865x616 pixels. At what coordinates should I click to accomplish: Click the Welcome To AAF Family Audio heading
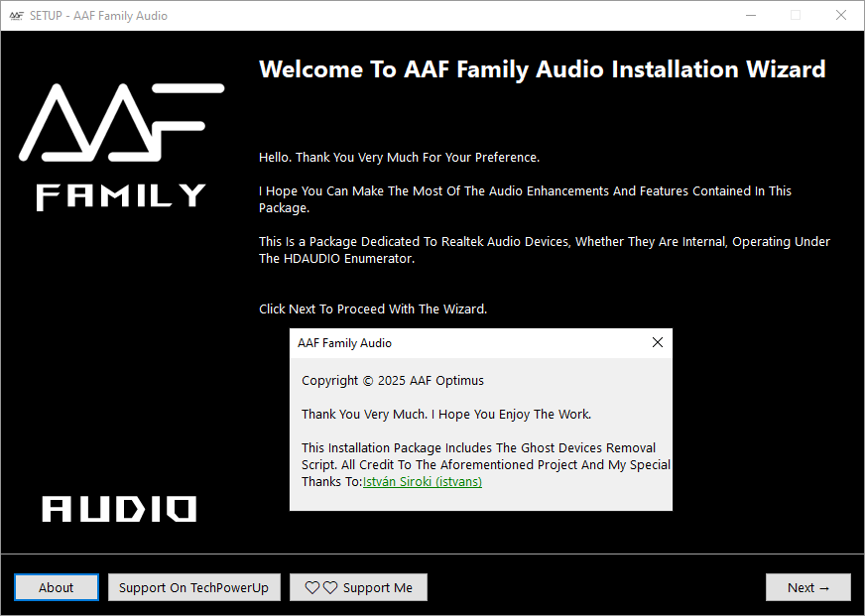coord(542,69)
